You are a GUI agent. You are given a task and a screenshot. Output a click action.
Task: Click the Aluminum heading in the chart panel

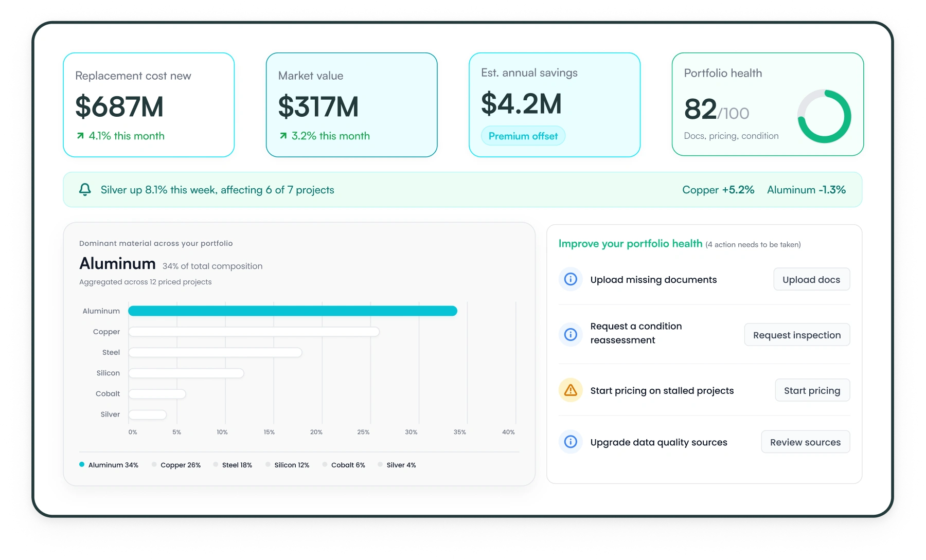[x=117, y=264]
